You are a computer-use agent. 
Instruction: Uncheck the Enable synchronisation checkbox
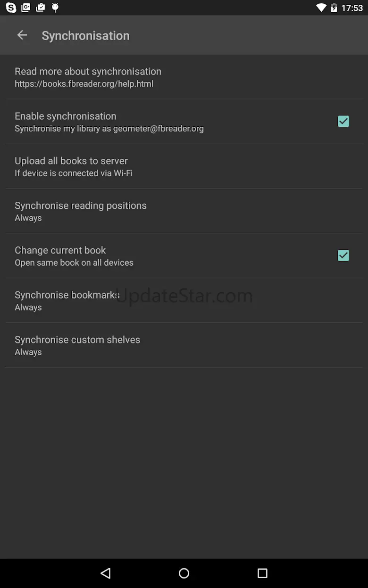point(343,122)
